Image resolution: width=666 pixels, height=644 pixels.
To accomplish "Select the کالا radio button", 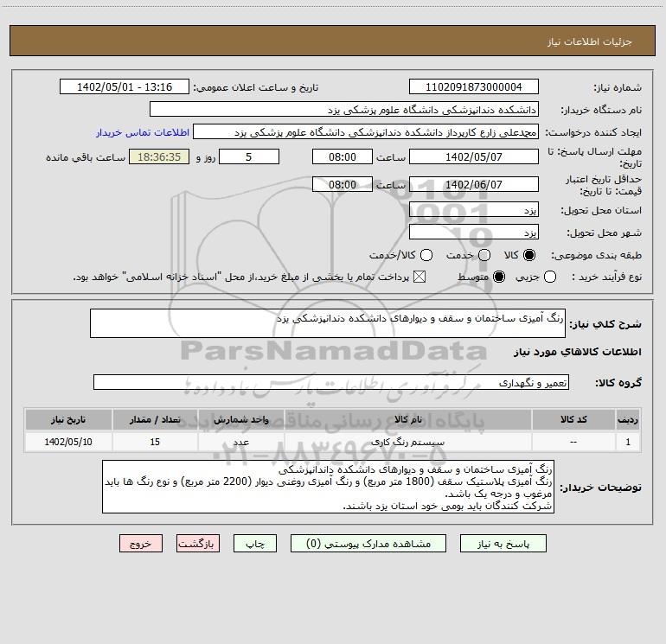I will pyautogui.click(x=529, y=255).
